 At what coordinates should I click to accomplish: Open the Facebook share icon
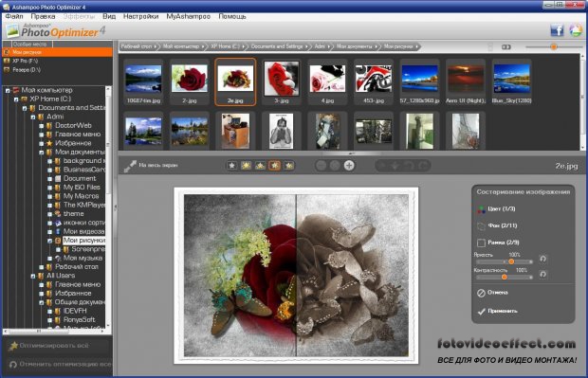click(x=557, y=30)
